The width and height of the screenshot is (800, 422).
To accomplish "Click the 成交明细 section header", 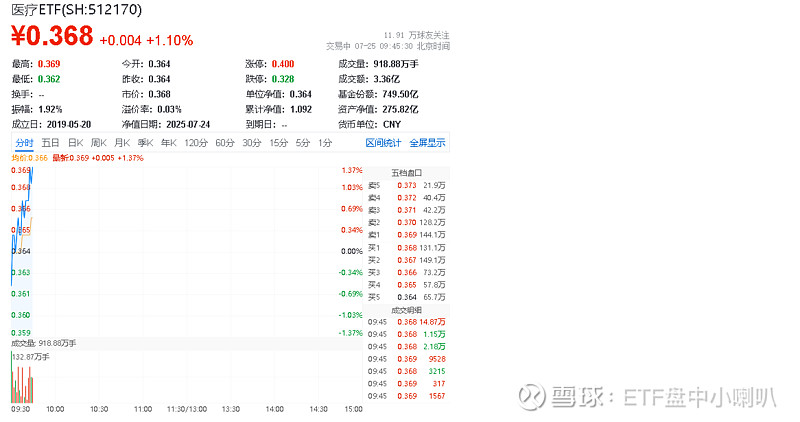I will pos(407,310).
